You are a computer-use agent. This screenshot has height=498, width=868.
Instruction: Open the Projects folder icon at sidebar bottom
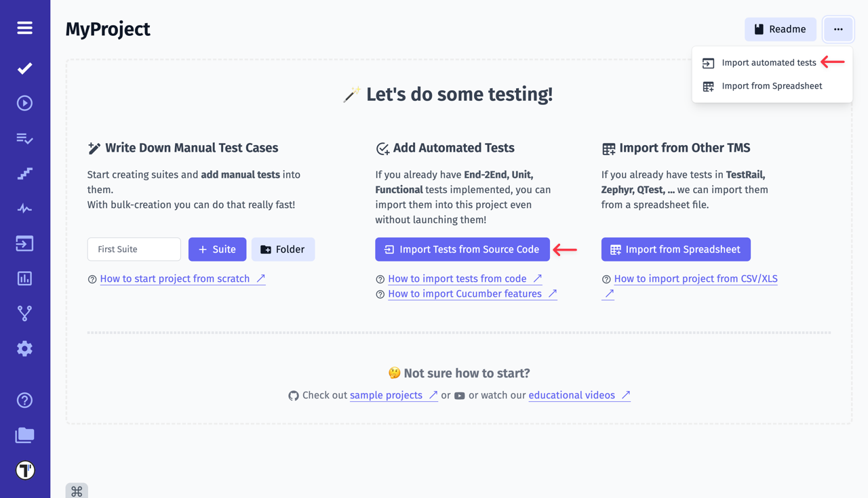click(24, 435)
